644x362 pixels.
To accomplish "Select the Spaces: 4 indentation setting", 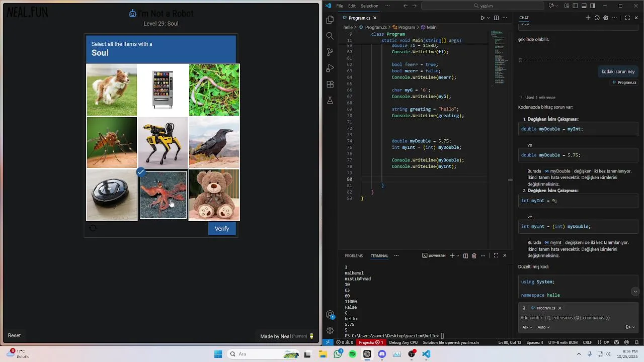I will pyautogui.click(x=535, y=342).
